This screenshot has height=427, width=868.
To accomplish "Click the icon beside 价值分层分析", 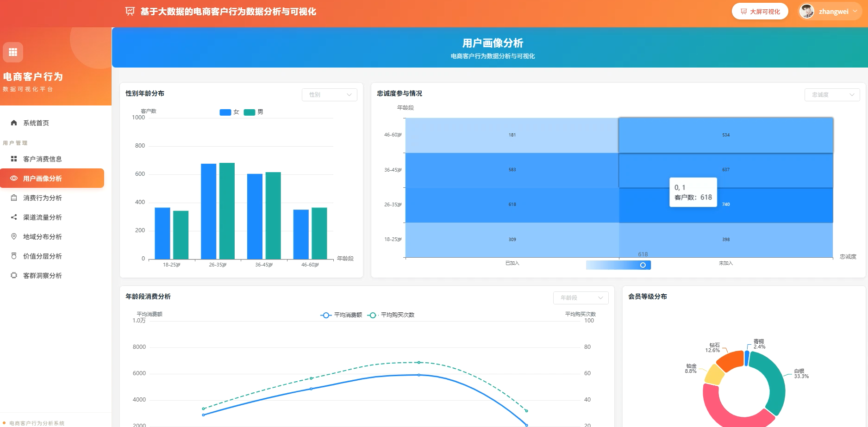I will pos(14,256).
